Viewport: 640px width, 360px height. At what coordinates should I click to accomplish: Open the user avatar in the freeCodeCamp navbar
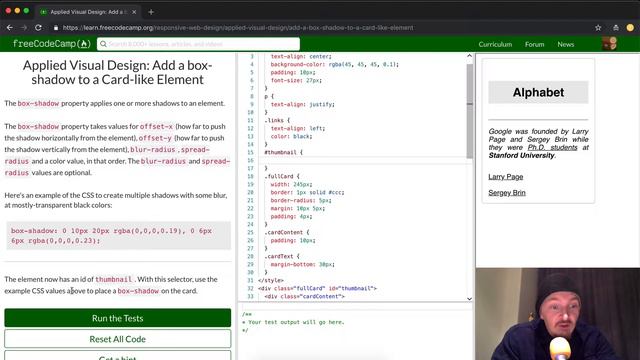tap(609, 44)
